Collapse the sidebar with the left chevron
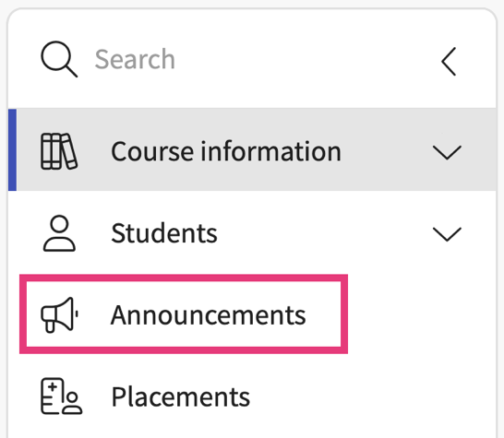 tap(449, 62)
